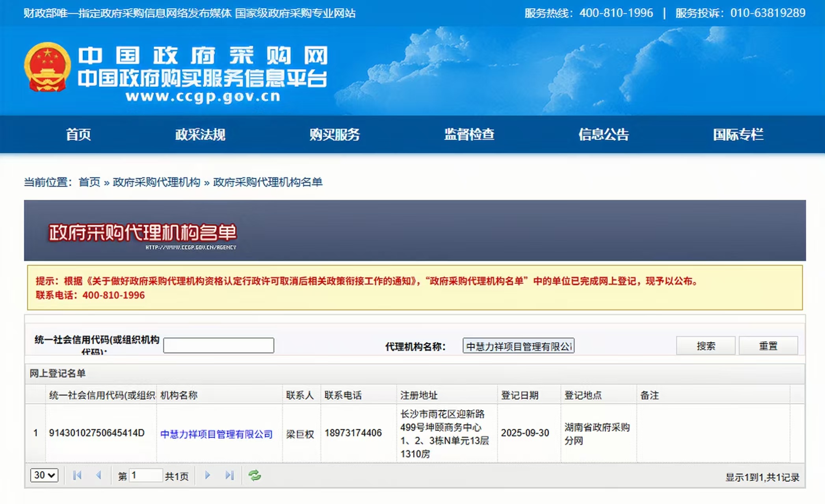Click the 登记日期 column header
This screenshot has height=504, width=825.
pos(529,395)
